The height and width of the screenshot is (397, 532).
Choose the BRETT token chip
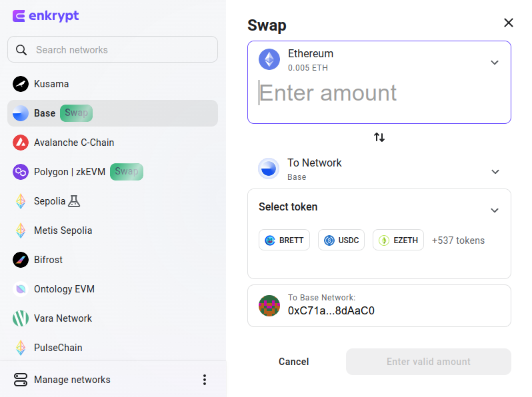tap(284, 240)
